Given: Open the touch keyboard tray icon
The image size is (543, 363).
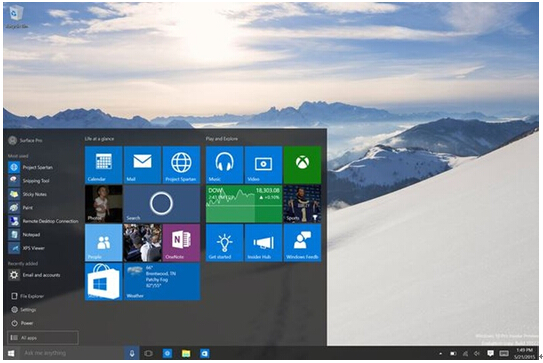Looking at the screenshot, I should pos(504,353).
